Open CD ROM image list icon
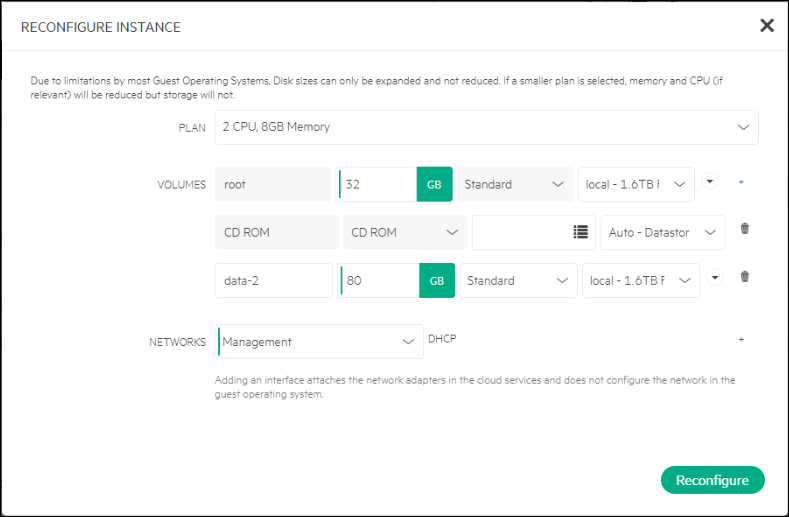The width and height of the screenshot is (789, 517). (x=580, y=232)
